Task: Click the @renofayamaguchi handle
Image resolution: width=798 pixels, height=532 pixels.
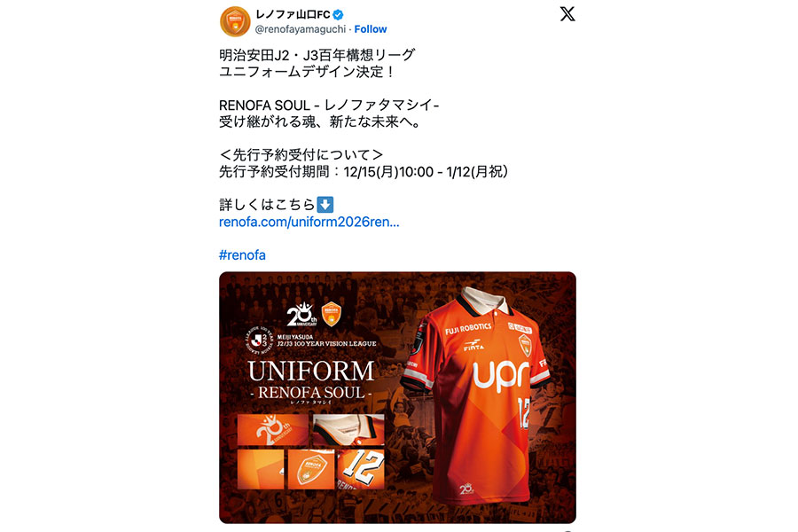Action: point(301,29)
